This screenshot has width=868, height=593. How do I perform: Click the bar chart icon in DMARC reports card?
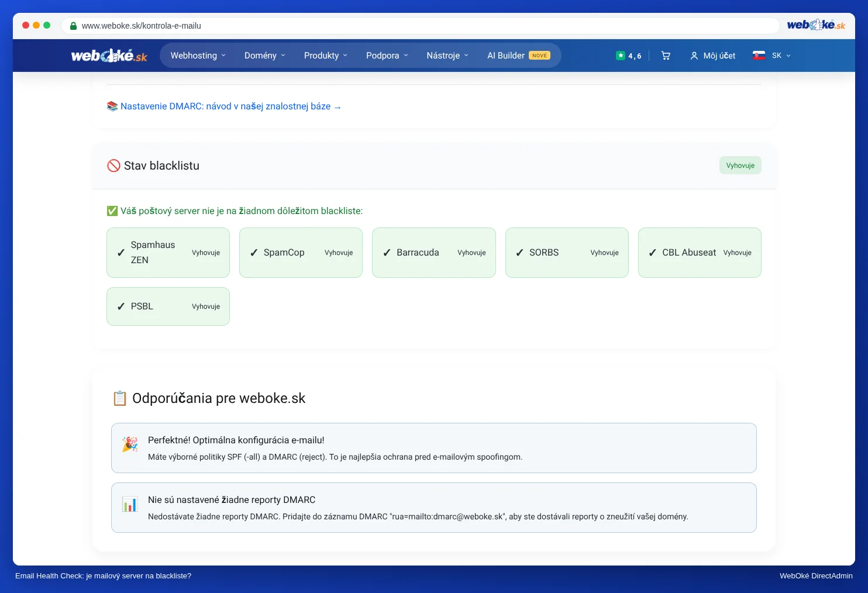coord(130,504)
